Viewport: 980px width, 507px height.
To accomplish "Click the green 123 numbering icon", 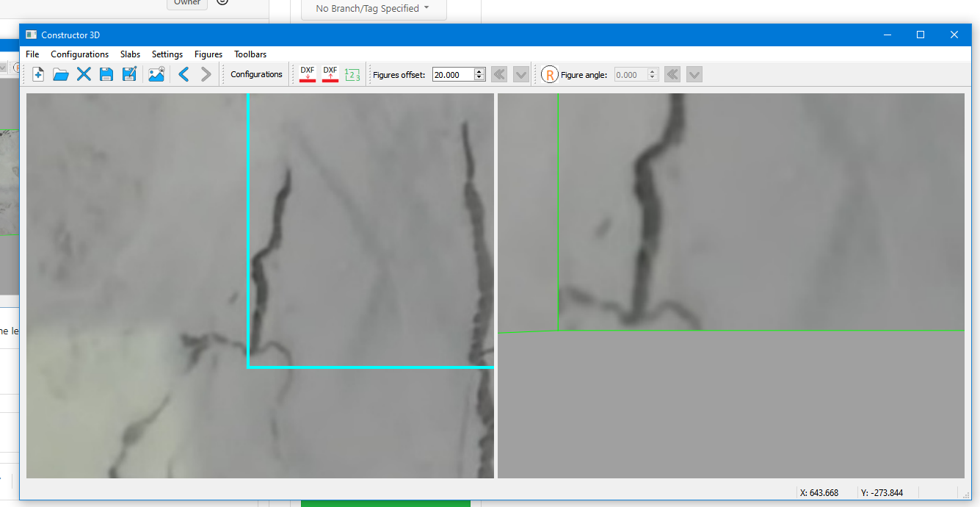I will [352, 74].
